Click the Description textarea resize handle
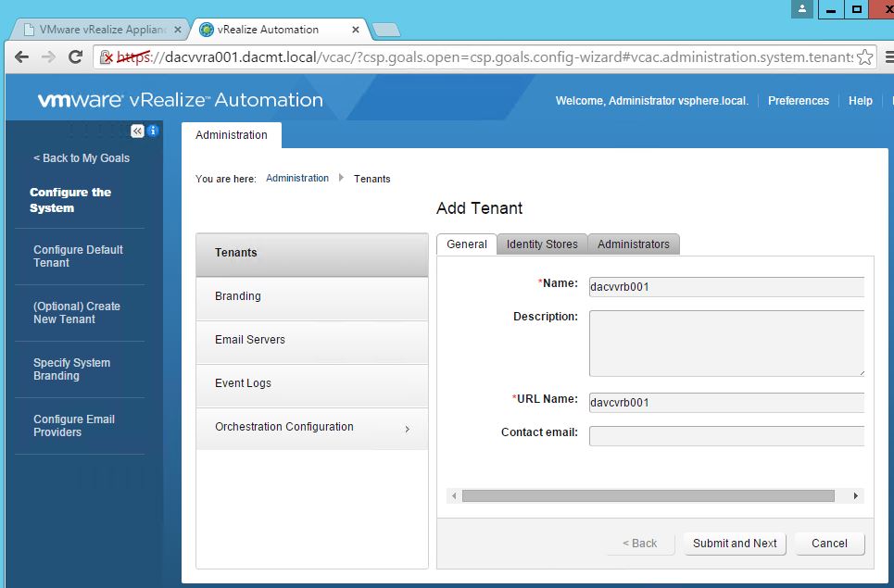894x588 pixels. pyautogui.click(x=862, y=373)
